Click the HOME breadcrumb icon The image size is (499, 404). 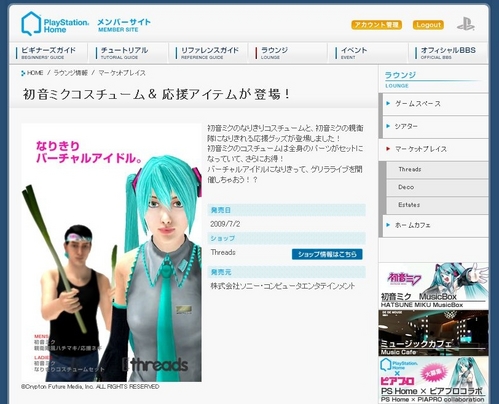[x=23, y=73]
